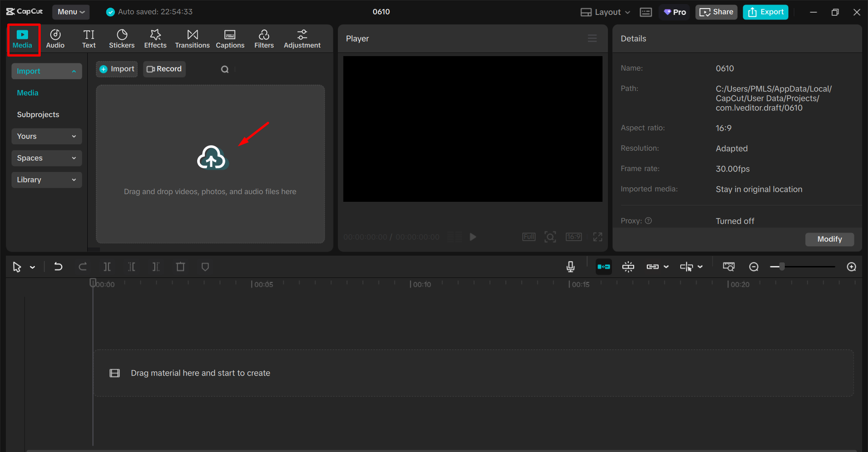Image resolution: width=868 pixels, height=452 pixels.
Task: Switch to the Subprojects tab
Action: coord(38,114)
